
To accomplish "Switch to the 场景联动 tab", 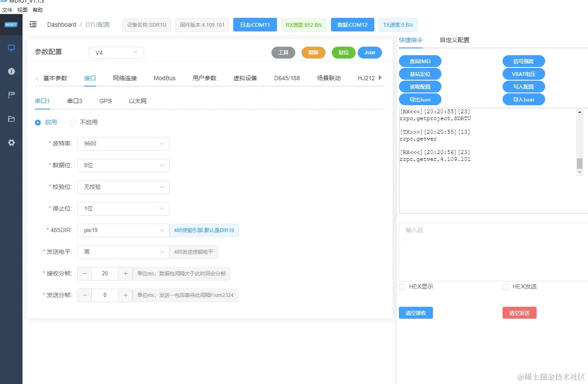I will [329, 78].
